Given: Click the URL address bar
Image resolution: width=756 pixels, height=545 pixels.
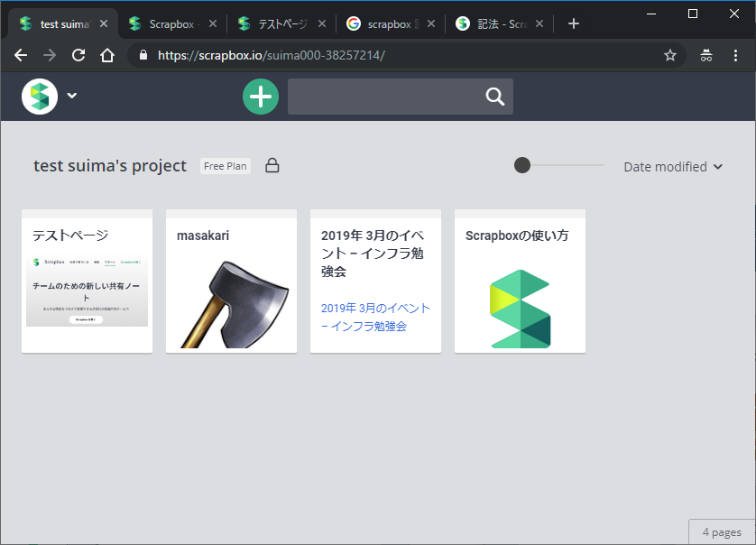Looking at the screenshot, I should click(405, 55).
